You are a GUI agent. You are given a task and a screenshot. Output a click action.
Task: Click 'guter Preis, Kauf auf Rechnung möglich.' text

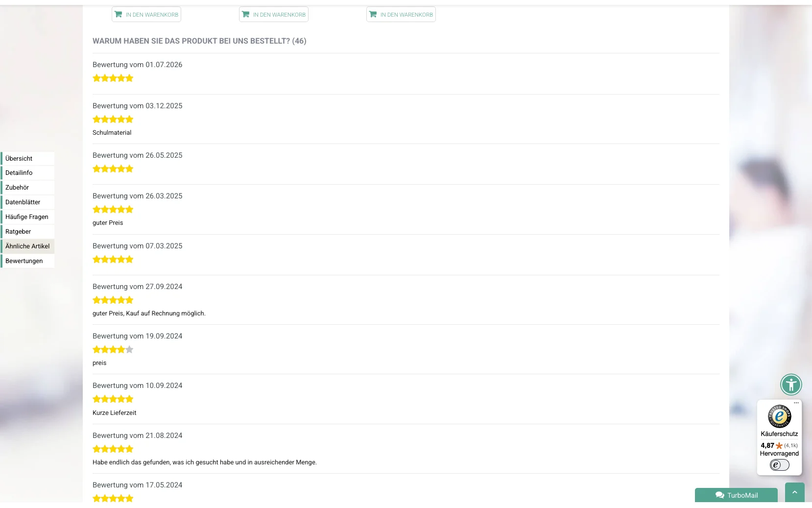click(149, 313)
